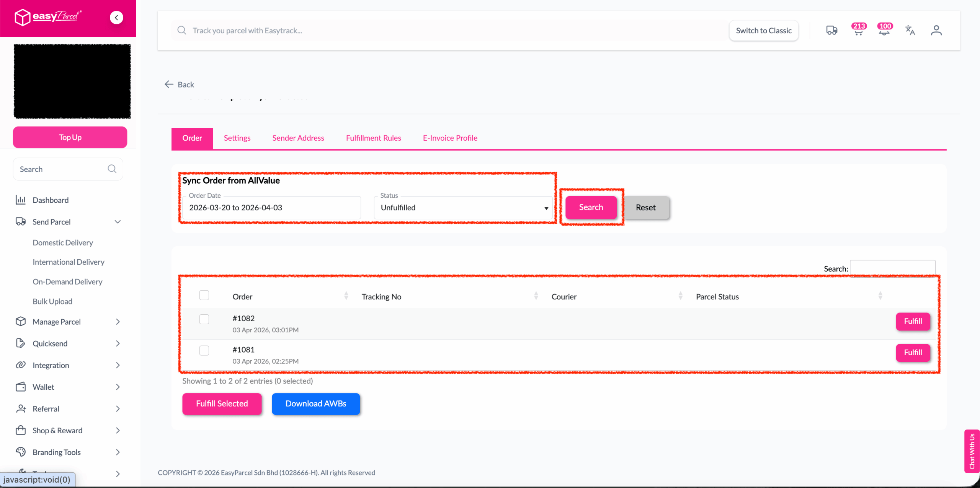Collapse the Send Parcel menu chevron

coord(118,222)
